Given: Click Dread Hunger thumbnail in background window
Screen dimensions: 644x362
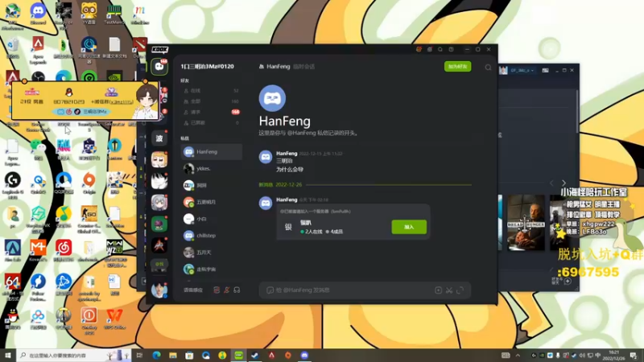Looking at the screenshot, I should (x=526, y=223).
